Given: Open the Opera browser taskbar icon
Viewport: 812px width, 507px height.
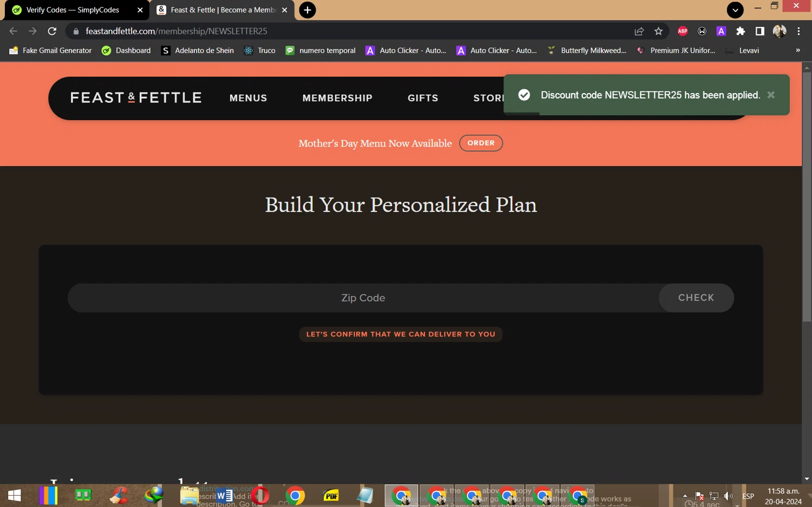Looking at the screenshot, I should 260,495.
